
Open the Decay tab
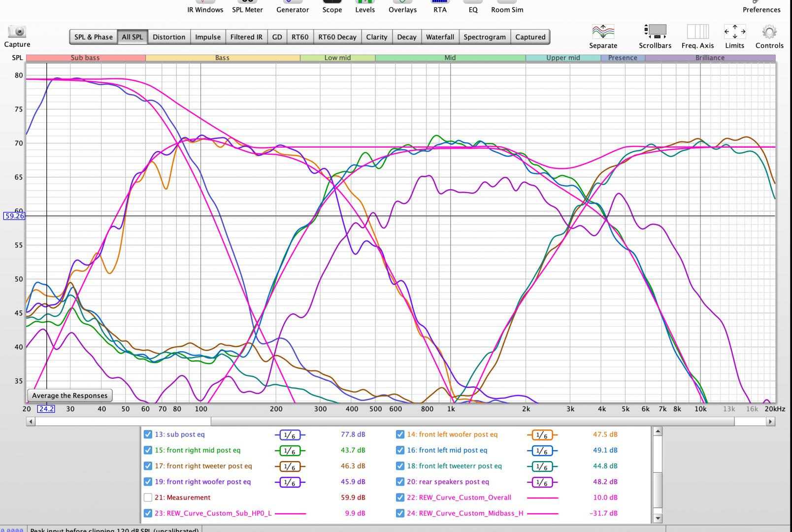click(x=407, y=37)
